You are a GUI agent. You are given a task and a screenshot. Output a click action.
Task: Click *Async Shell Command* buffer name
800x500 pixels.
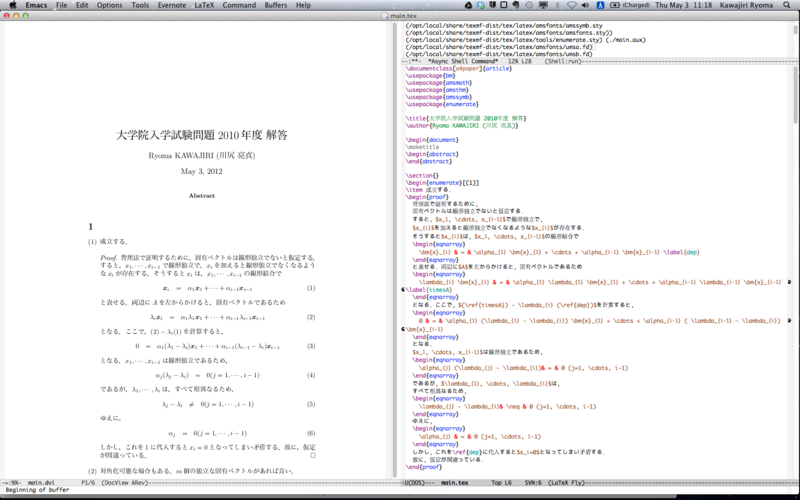(x=463, y=61)
